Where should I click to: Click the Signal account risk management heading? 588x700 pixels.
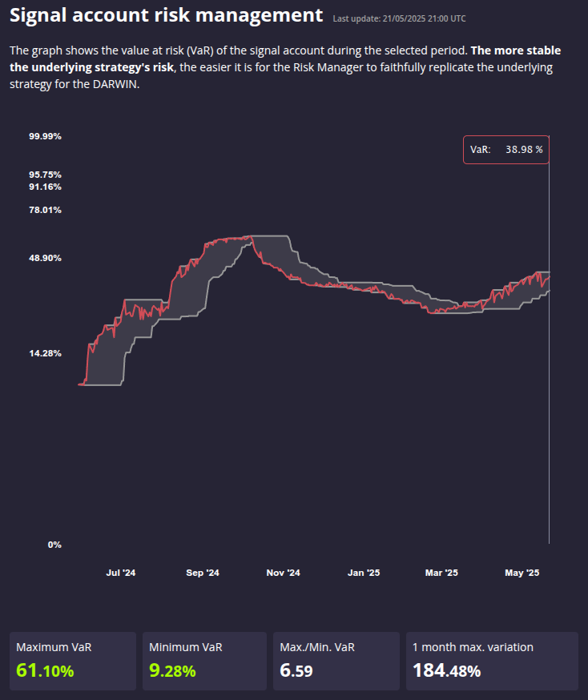tap(166, 16)
